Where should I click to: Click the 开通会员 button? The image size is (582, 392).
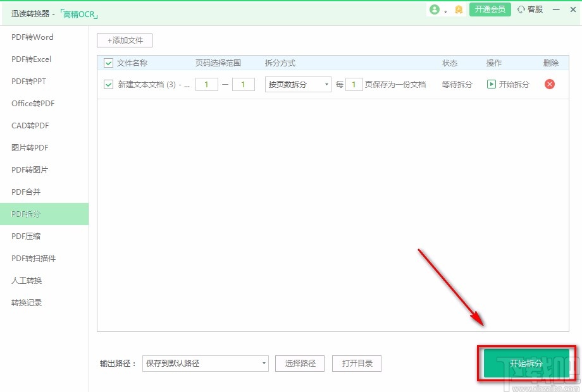(x=490, y=9)
